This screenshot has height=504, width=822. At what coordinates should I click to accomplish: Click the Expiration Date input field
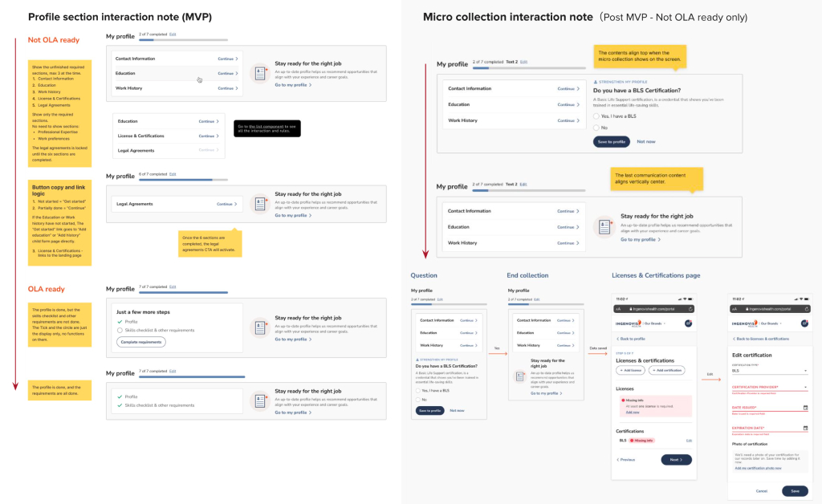coord(769,428)
